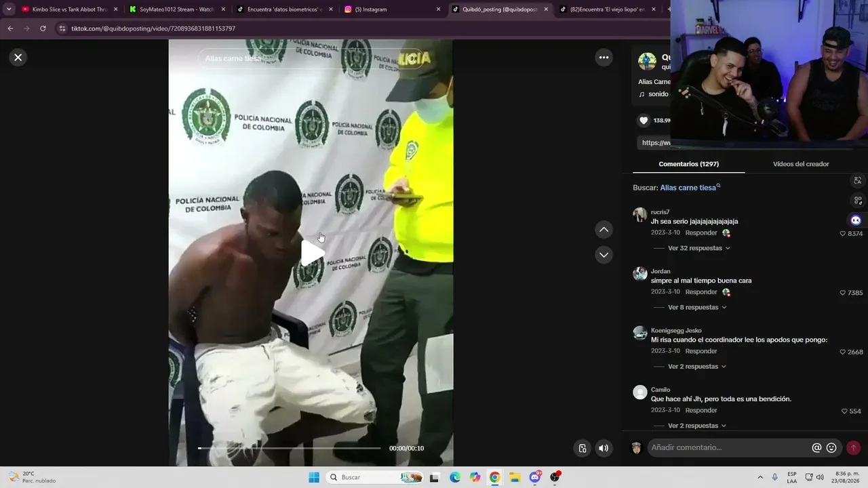
Task: Show hidden system tray icons
Action: 760,477
